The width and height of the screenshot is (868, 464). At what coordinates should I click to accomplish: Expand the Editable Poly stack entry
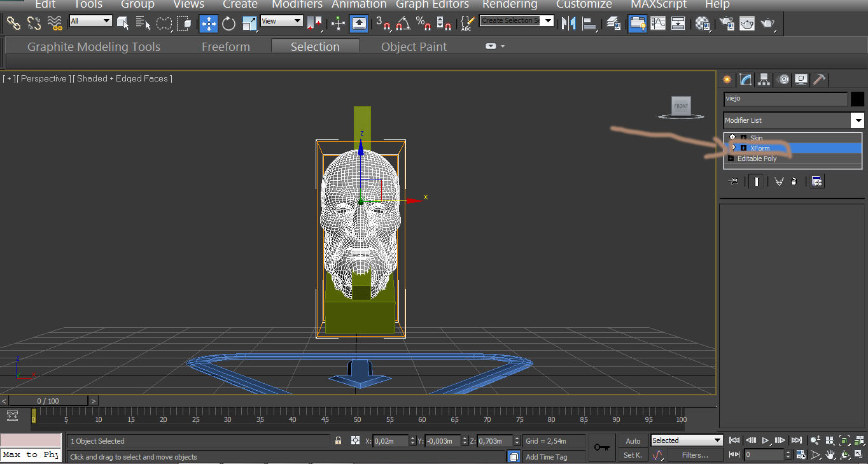pyautogui.click(x=731, y=158)
